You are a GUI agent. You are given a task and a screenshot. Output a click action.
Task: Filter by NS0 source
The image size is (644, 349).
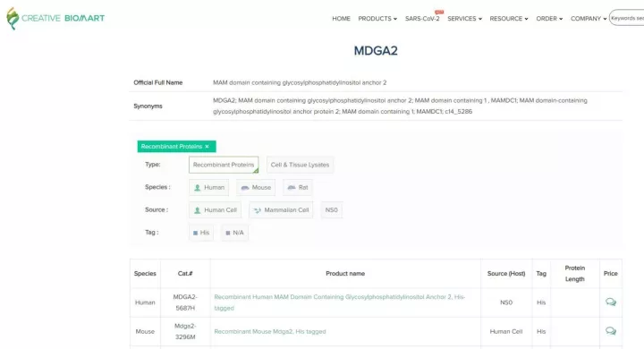pyautogui.click(x=332, y=210)
